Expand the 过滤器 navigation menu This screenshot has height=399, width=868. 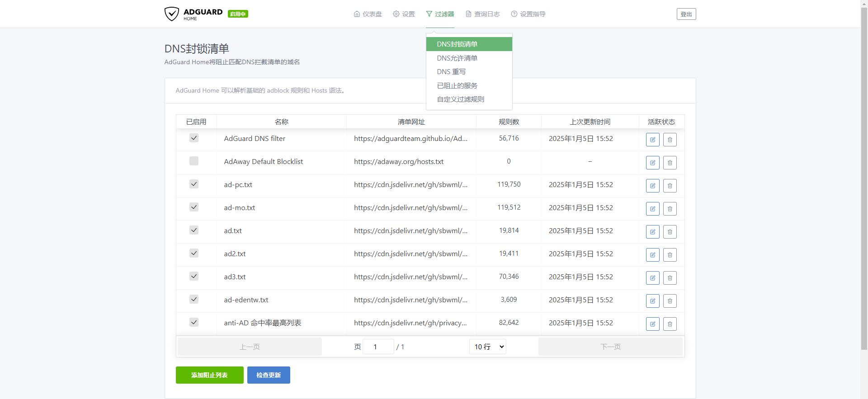(440, 14)
